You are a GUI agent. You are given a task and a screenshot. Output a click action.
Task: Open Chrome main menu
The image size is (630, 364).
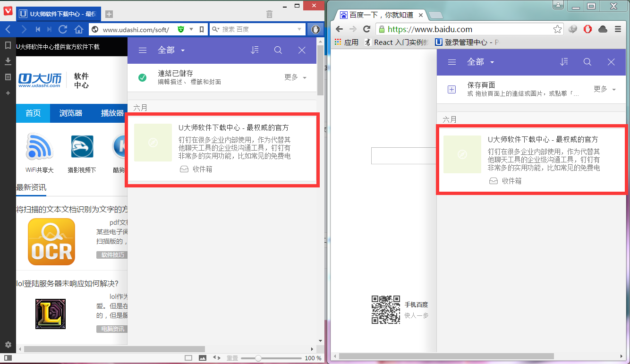(x=618, y=29)
